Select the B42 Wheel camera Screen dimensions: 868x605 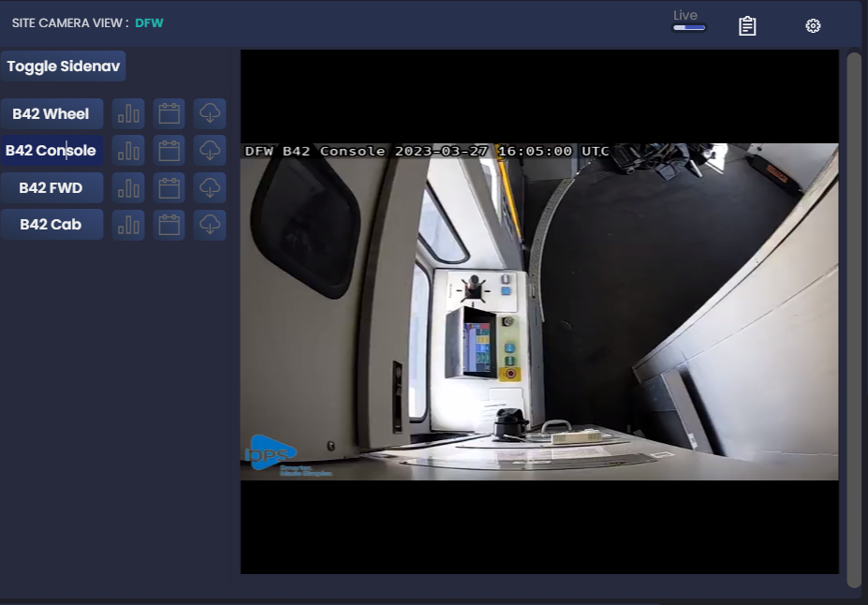52,113
